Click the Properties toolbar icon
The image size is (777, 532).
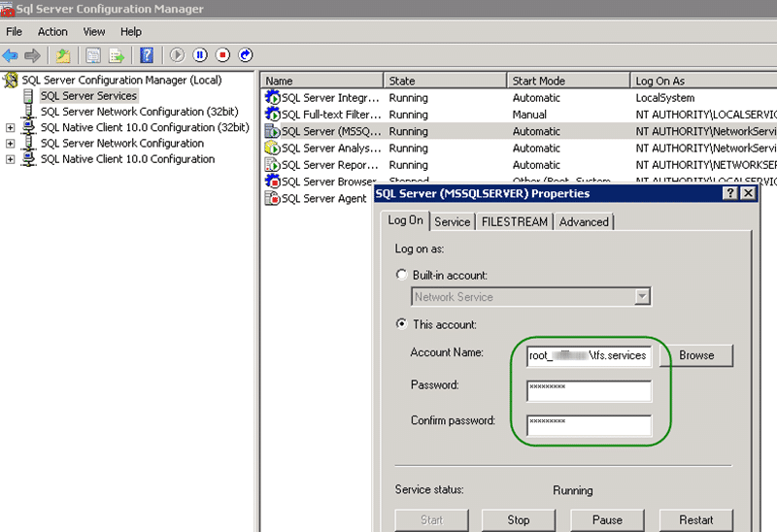(93, 55)
